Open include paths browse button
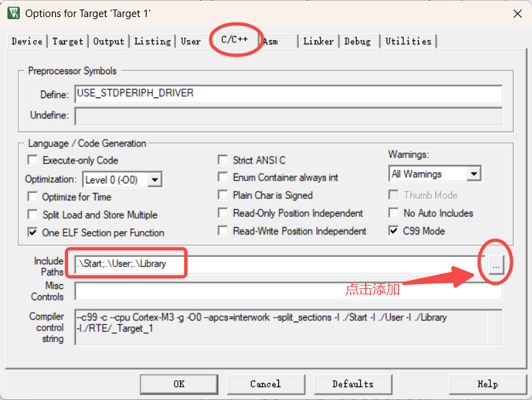The height and width of the screenshot is (400, 532). 496,264
